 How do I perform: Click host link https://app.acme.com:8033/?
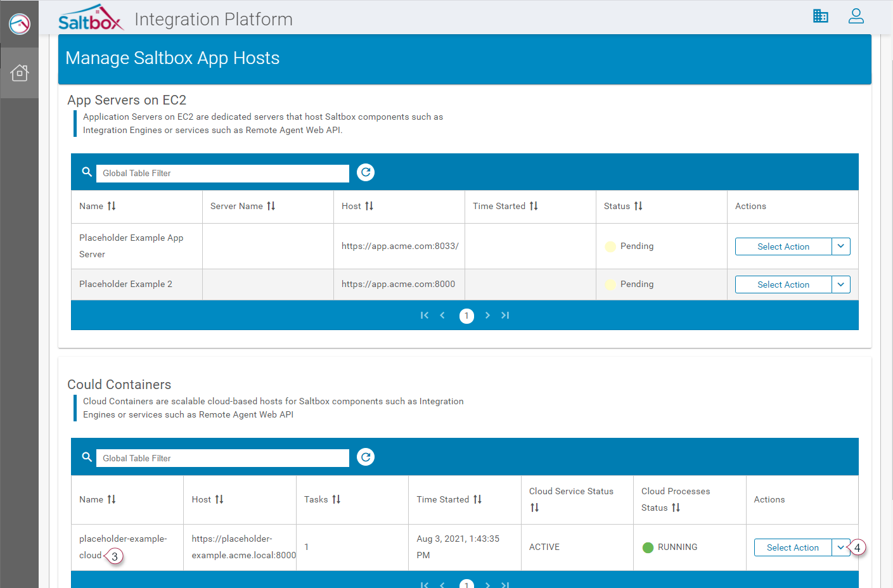click(x=400, y=246)
